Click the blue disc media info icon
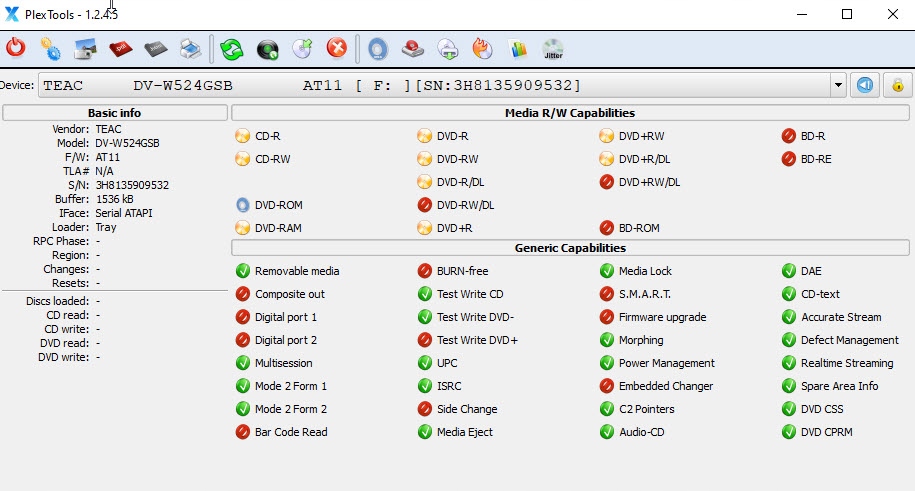The image size is (915, 491). [x=378, y=49]
